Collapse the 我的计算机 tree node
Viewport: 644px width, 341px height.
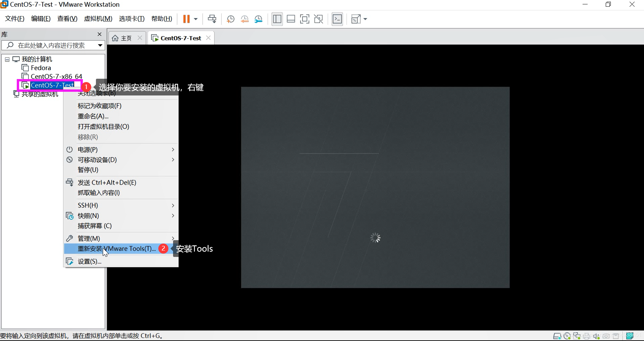7,60
